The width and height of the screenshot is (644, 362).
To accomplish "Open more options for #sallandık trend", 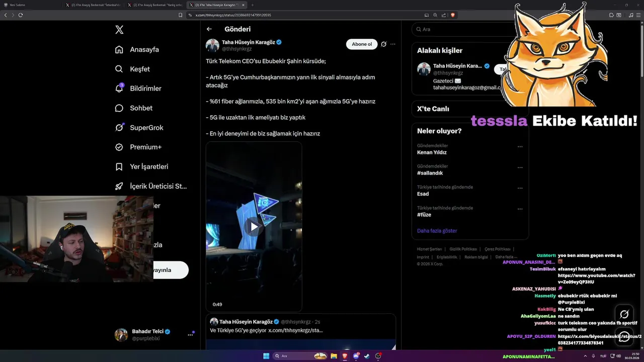I will 520,167.
